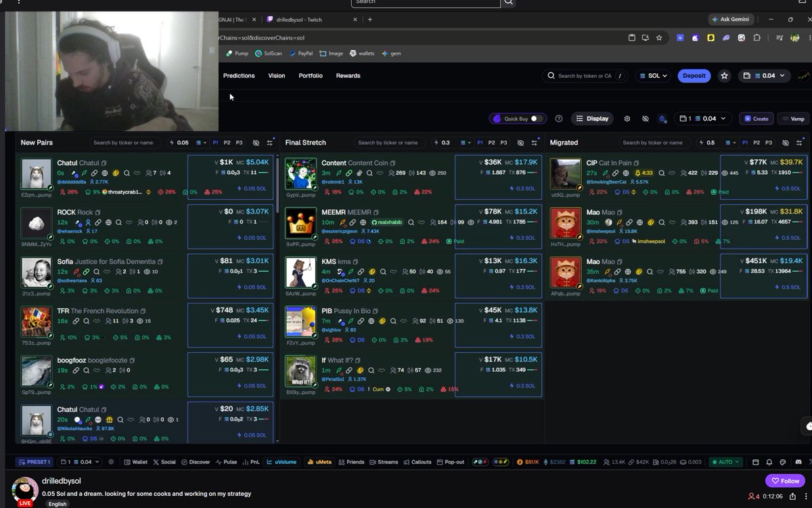Open the Vision nav tab
Image resolution: width=812 pixels, height=508 pixels.
tap(277, 76)
